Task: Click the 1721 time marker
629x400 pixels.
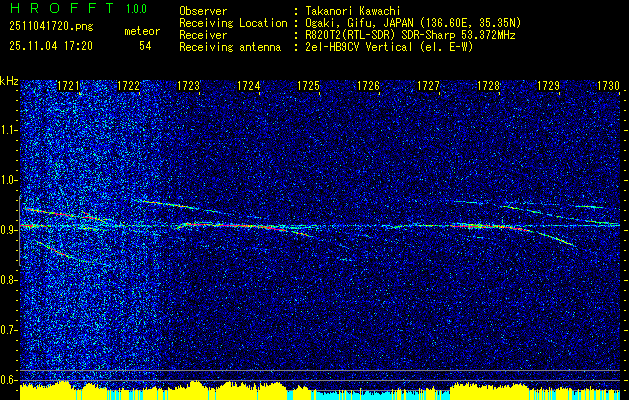Action: coord(68,85)
